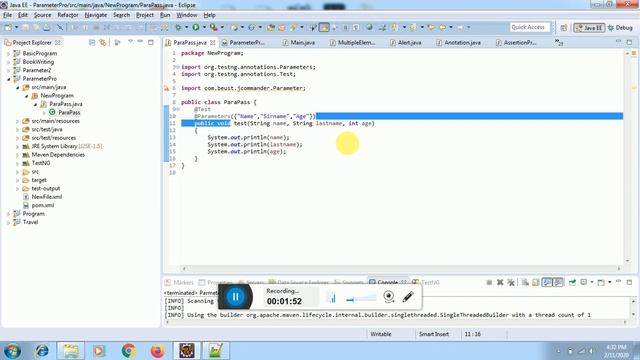The image size is (640, 360).
Task: Open Google Chrome from the taskbar
Action: (x=129, y=351)
